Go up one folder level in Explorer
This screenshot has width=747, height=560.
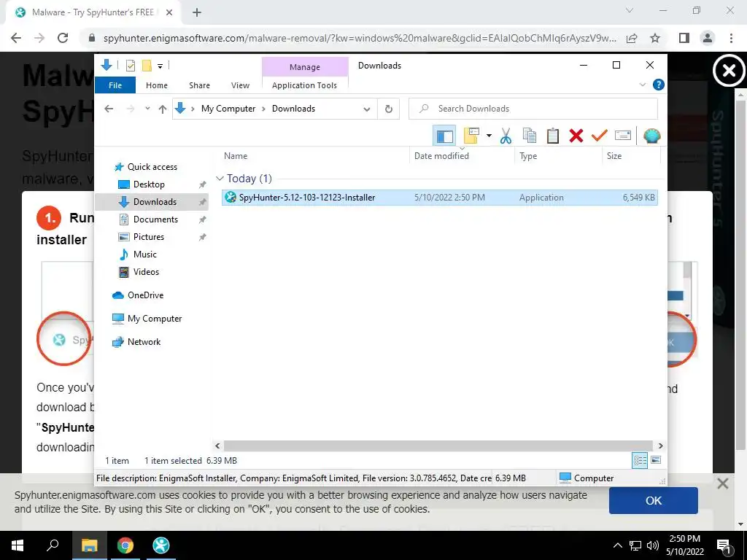point(163,109)
